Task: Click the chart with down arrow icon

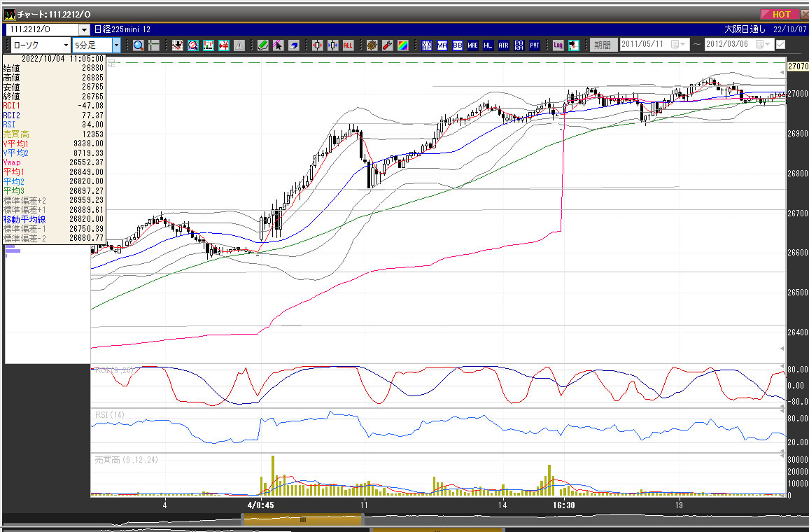Action: (178, 45)
